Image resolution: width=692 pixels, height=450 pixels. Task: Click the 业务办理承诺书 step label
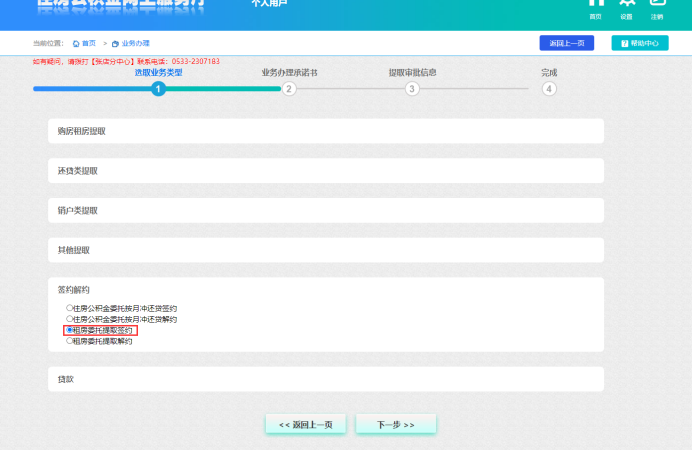click(x=290, y=72)
